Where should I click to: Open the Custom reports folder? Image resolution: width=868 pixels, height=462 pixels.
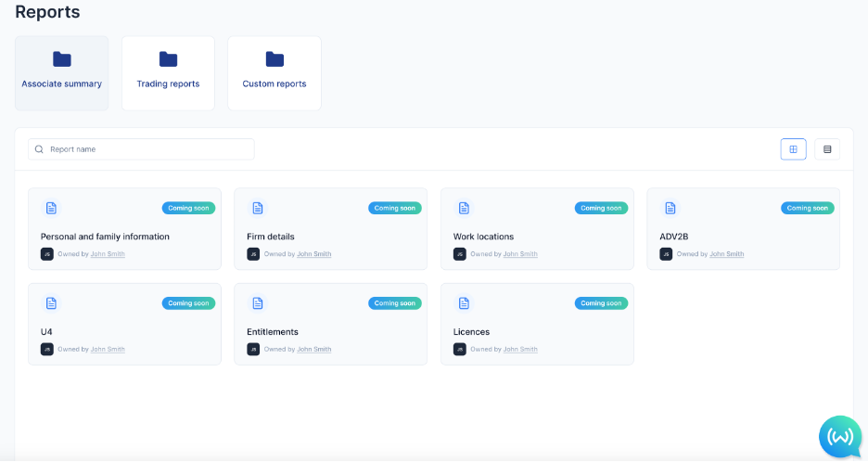point(274,73)
